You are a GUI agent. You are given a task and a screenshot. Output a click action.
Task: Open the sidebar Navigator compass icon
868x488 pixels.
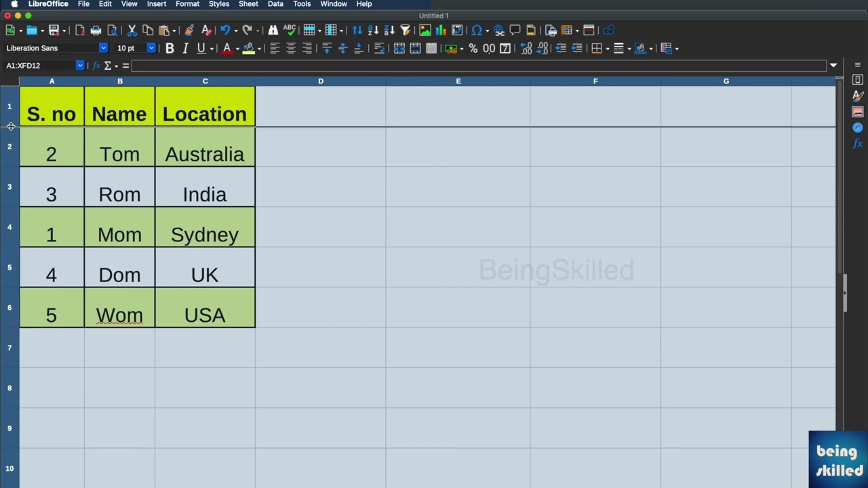point(858,127)
